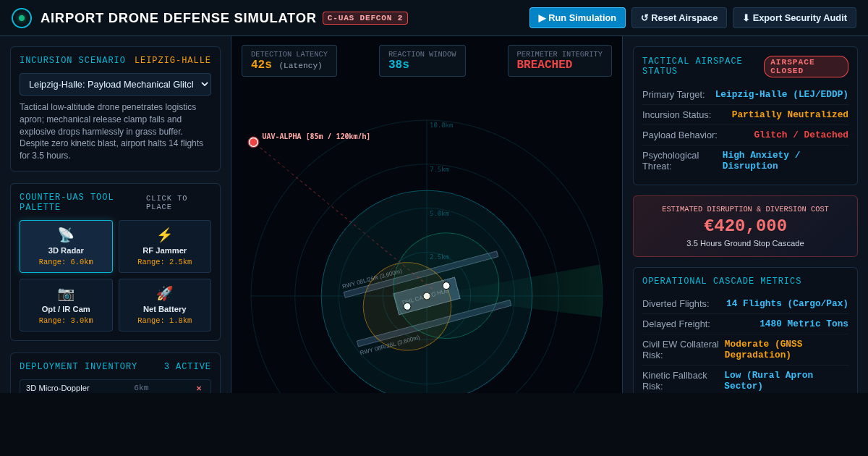Click the C-UAS DEFCON 2 badge

click(x=365, y=18)
